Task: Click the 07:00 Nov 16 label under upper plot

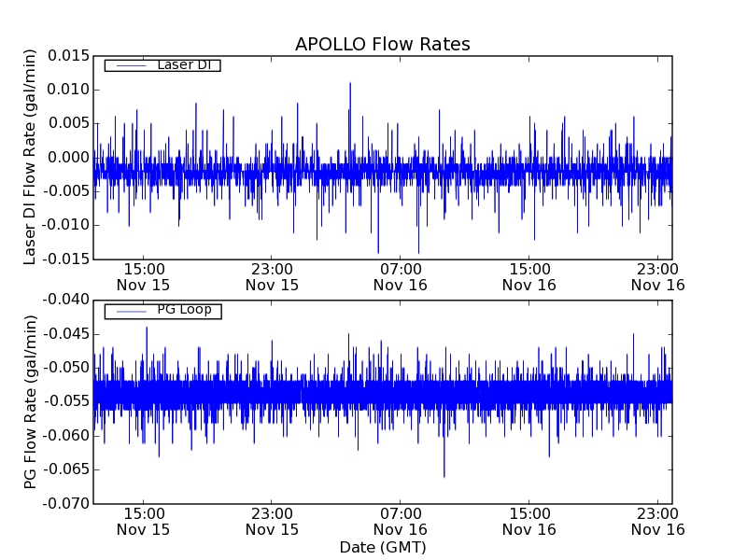Action: pyautogui.click(x=400, y=276)
